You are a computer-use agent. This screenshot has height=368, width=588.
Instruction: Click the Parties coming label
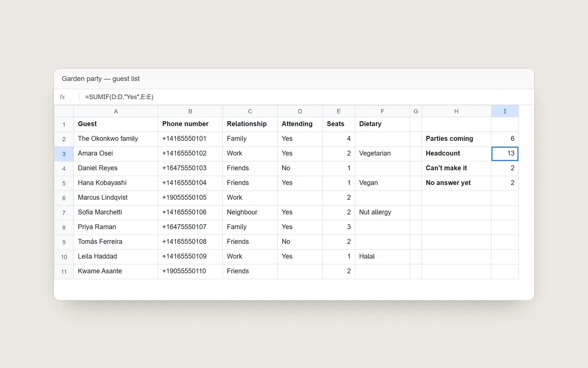[x=456, y=139]
